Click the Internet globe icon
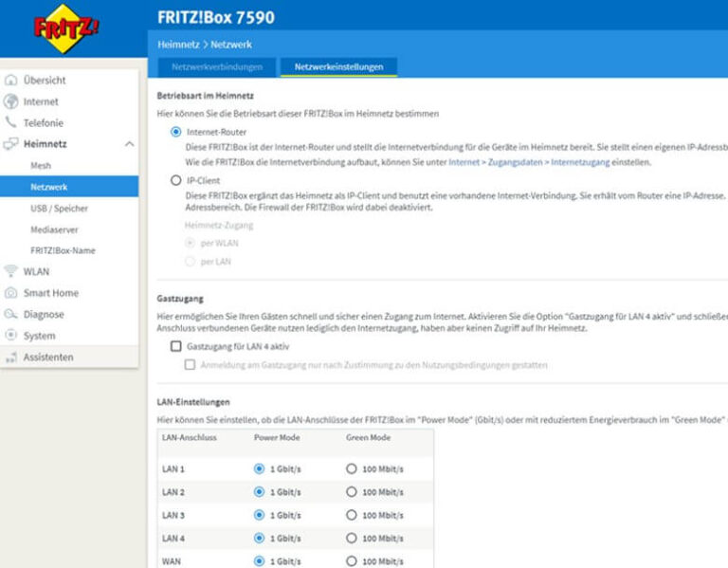Screen dimensions: 728x568 point(11,101)
